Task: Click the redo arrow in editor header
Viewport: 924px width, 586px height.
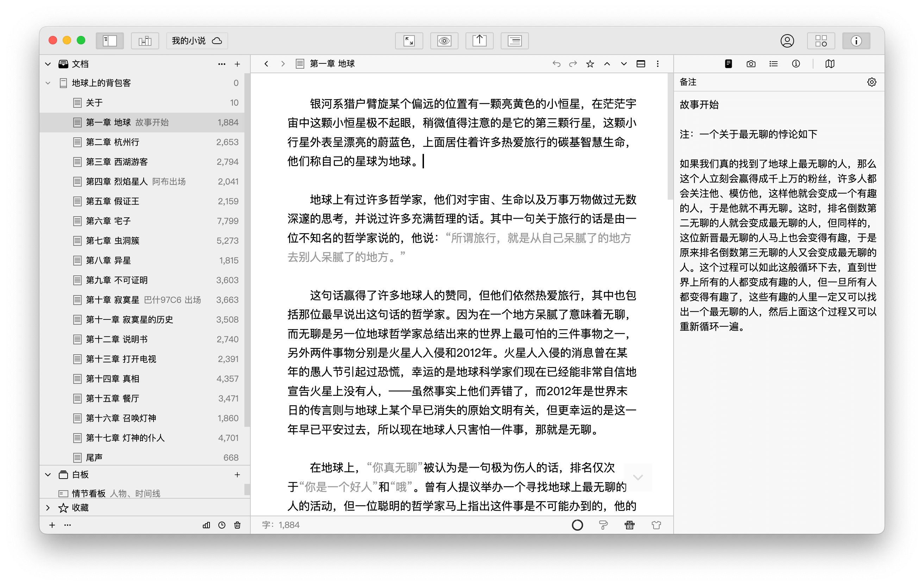Action: pos(573,64)
